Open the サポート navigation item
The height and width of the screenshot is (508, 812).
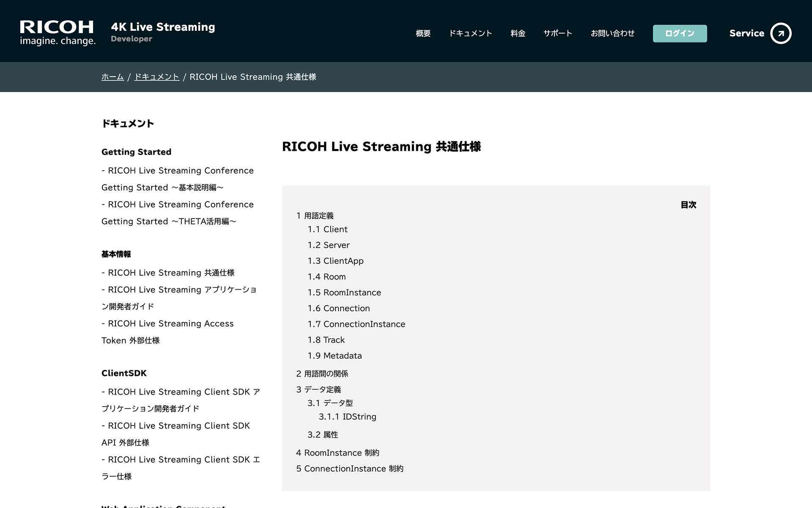(x=557, y=33)
